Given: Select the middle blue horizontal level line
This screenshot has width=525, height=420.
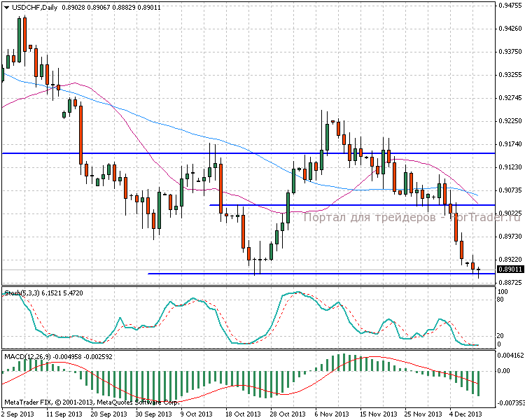Looking at the screenshot, I should click(350, 205).
